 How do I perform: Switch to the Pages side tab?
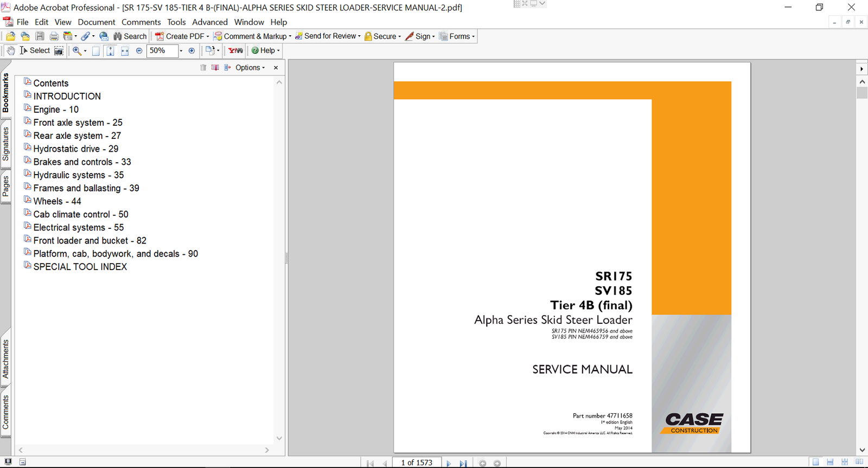click(x=6, y=187)
